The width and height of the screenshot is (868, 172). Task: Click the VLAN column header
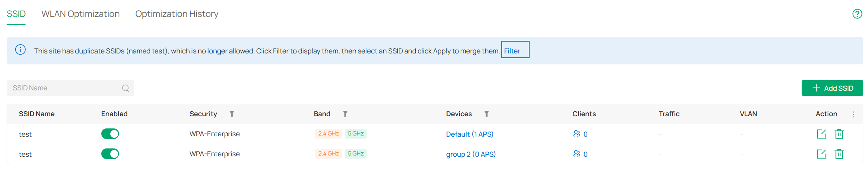point(748,114)
